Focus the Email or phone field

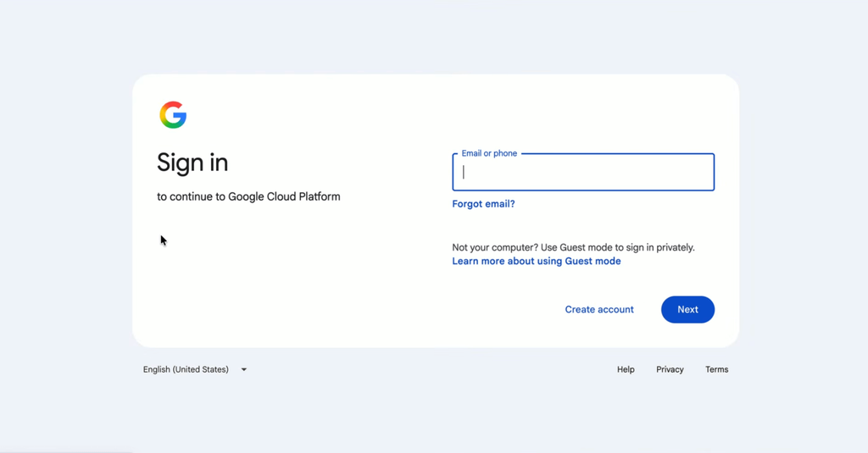pyautogui.click(x=583, y=172)
